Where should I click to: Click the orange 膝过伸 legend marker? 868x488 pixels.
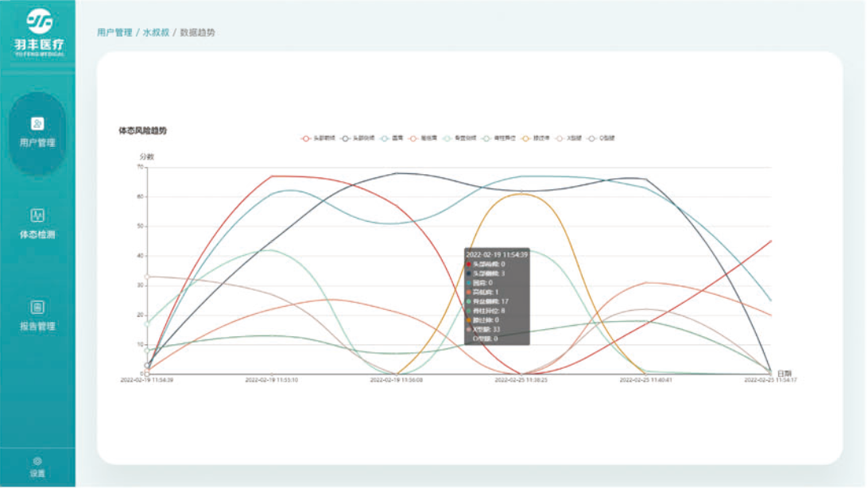click(x=526, y=138)
